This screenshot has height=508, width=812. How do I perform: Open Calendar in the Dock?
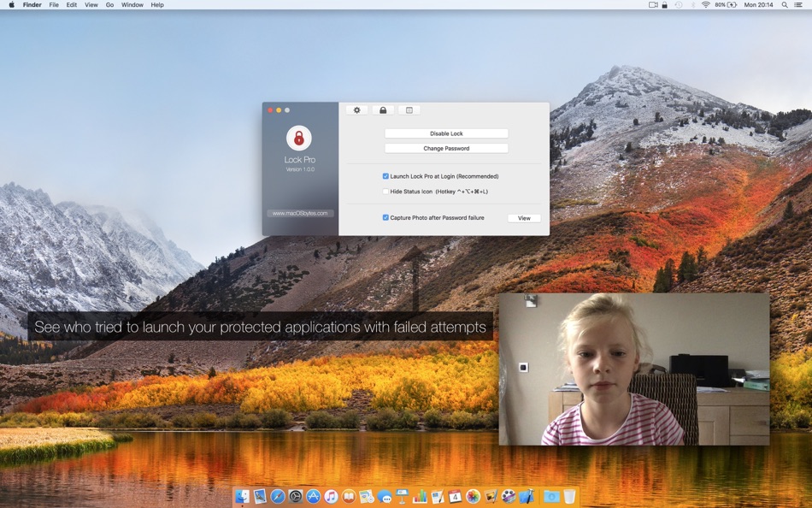click(456, 496)
